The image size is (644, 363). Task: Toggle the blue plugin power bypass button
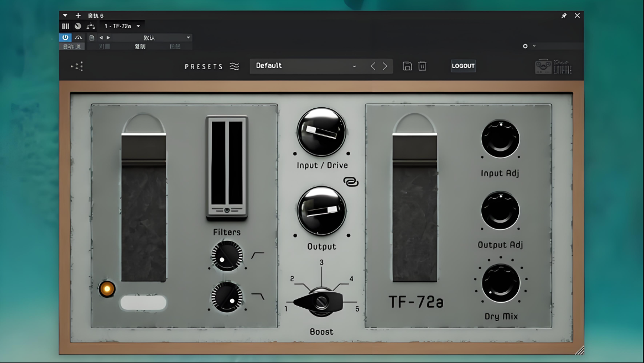point(65,38)
